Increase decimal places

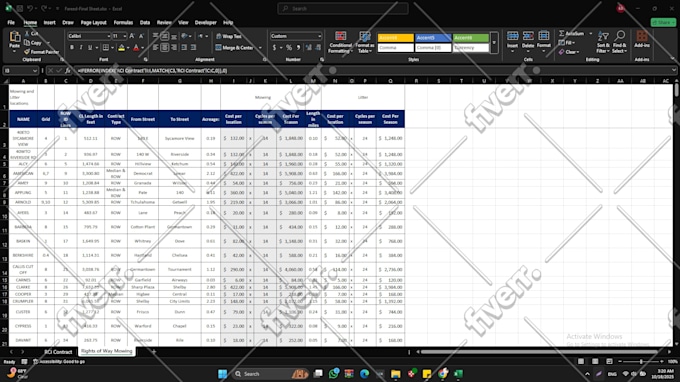tap(309, 48)
